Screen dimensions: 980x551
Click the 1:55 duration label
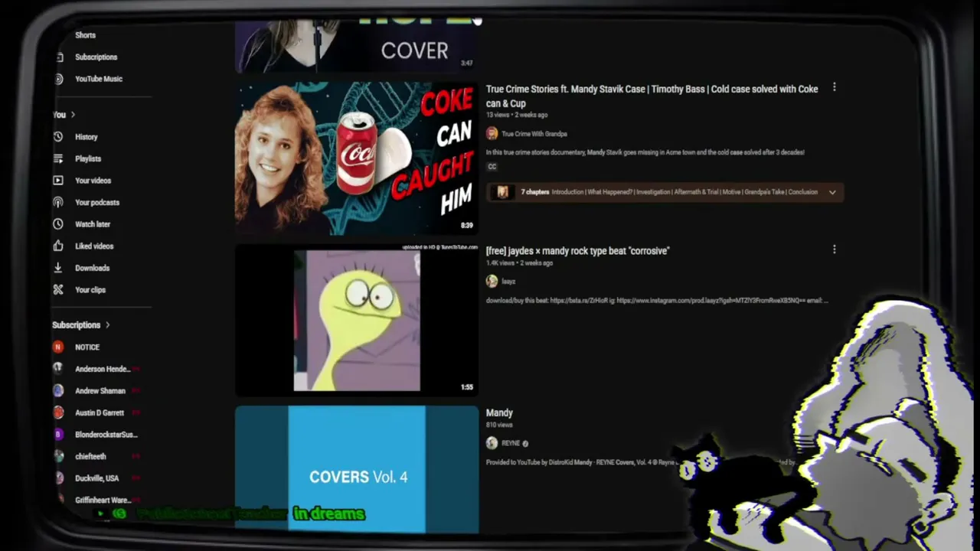click(467, 387)
